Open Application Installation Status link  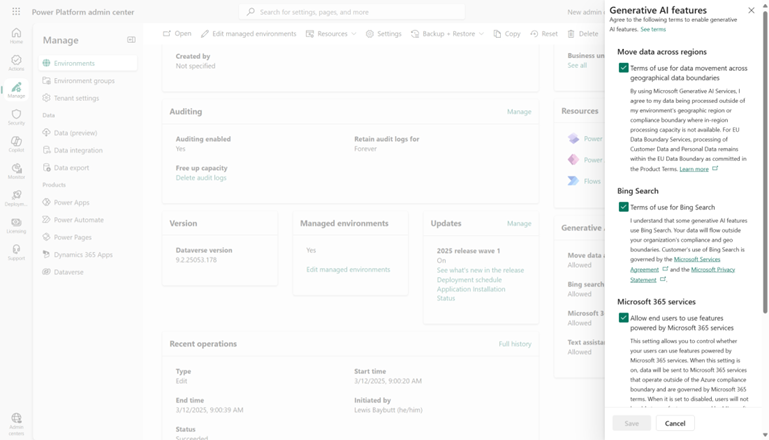(471, 293)
